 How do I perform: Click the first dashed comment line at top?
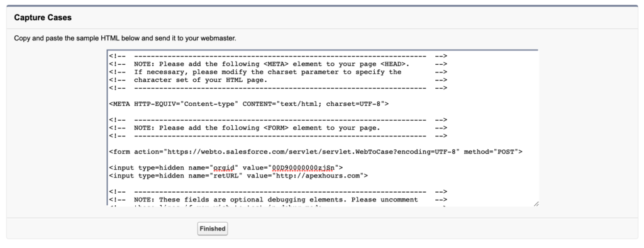coord(278,57)
